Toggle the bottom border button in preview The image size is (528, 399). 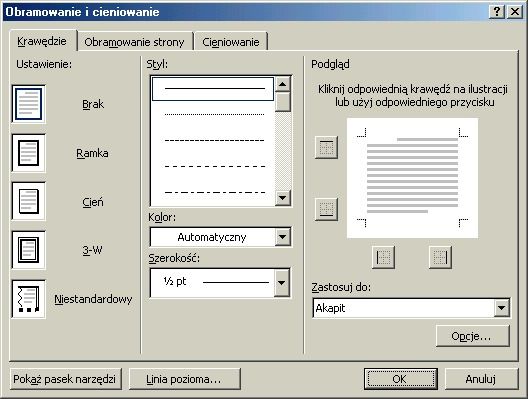pos(326,209)
